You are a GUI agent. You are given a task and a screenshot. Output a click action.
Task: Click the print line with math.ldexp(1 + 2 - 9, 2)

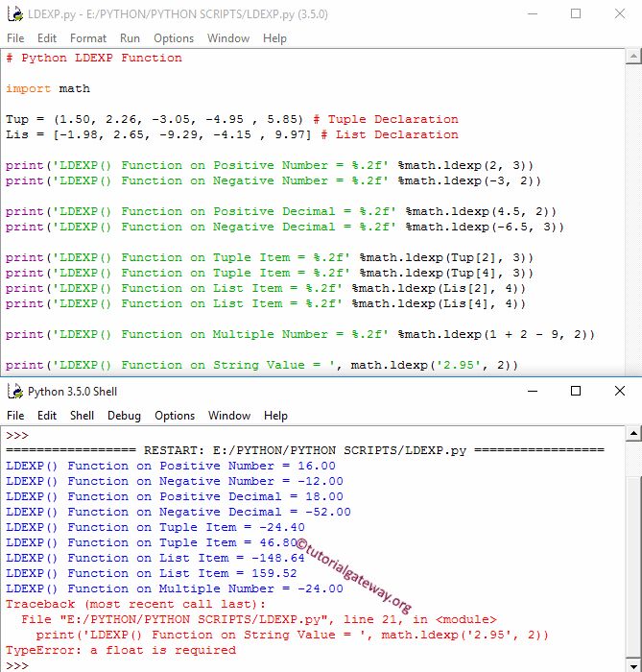click(300, 334)
